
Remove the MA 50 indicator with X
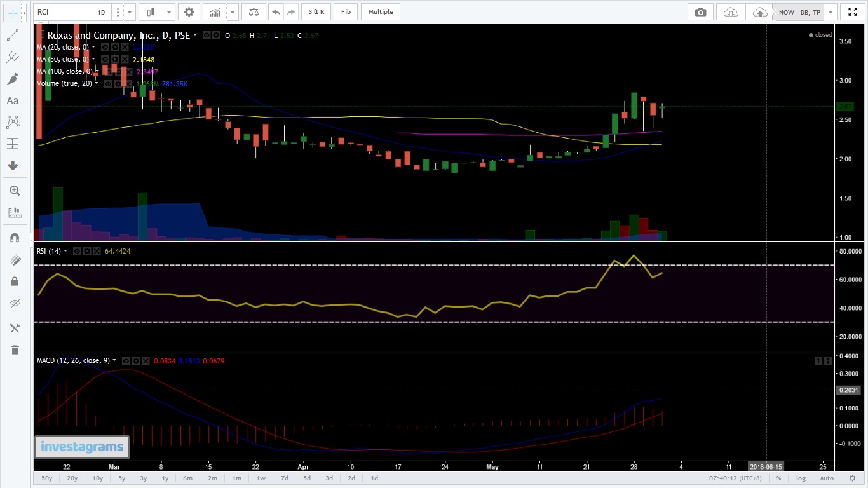tap(125, 60)
